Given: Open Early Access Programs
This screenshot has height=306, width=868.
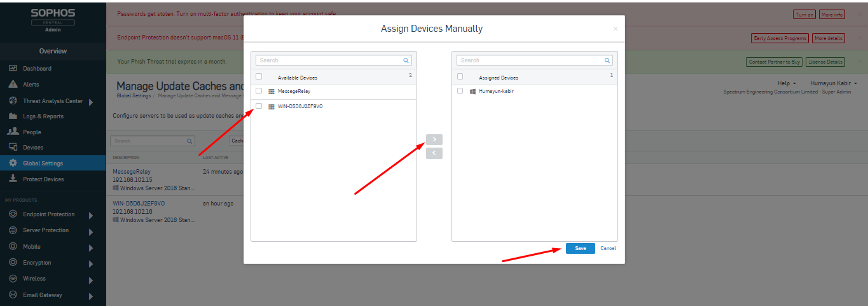Looking at the screenshot, I should [x=780, y=38].
